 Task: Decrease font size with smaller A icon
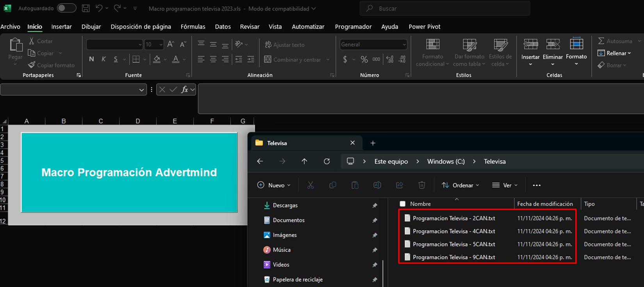183,44
